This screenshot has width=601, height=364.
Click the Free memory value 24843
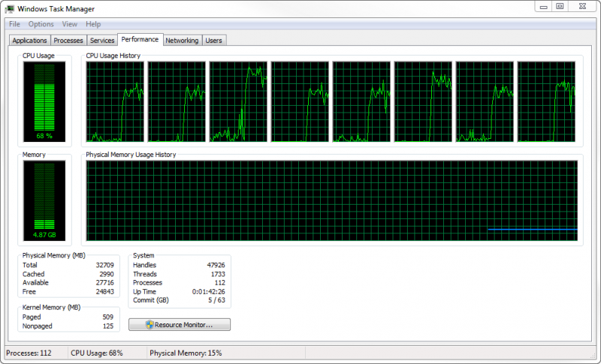coord(104,292)
